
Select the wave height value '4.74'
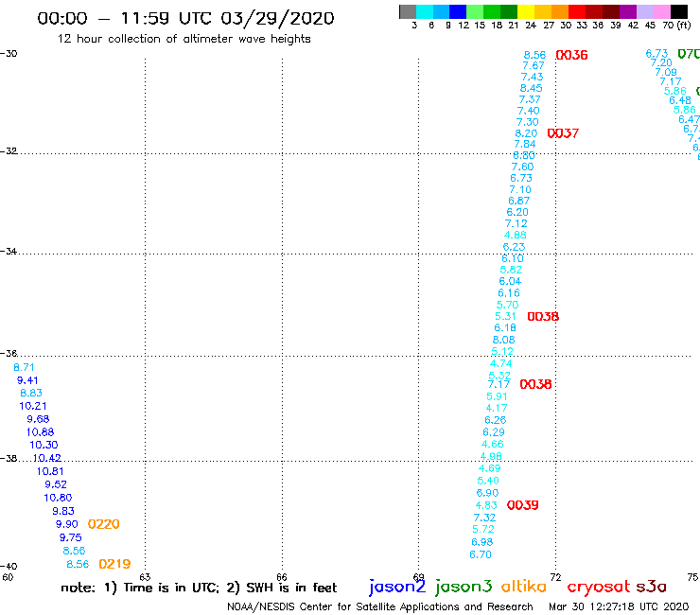coord(501,363)
